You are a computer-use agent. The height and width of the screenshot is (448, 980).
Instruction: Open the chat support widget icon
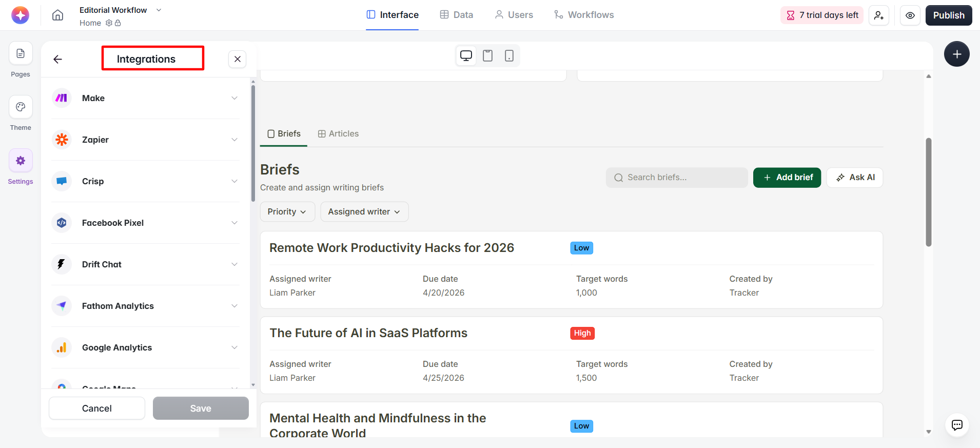tap(957, 425)
